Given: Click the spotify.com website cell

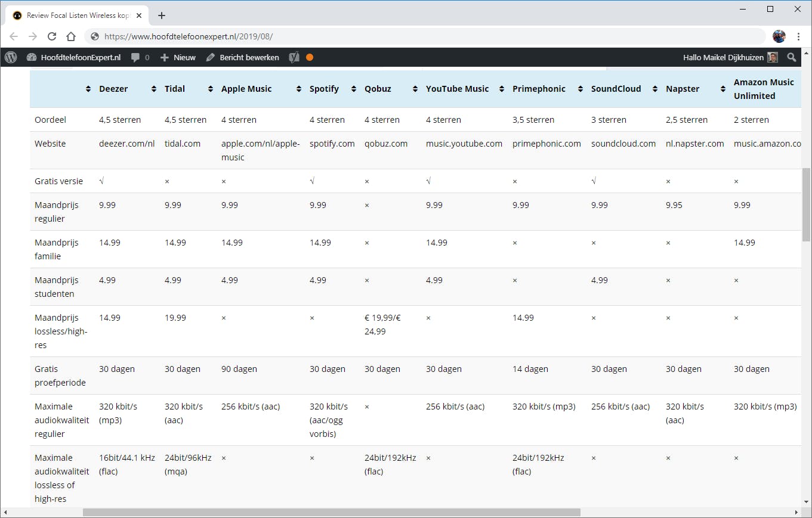Looking at the screenshot, I should click(x=332, y=144).
